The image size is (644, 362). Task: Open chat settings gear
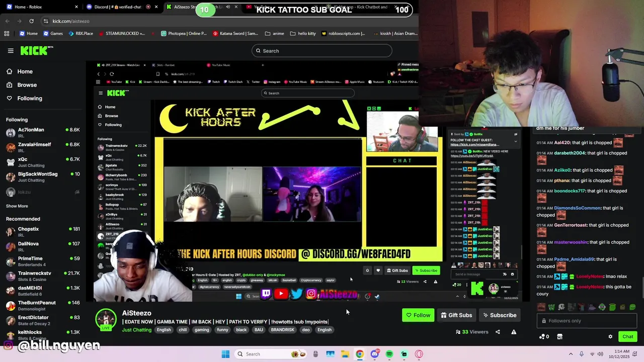point(610,337)
